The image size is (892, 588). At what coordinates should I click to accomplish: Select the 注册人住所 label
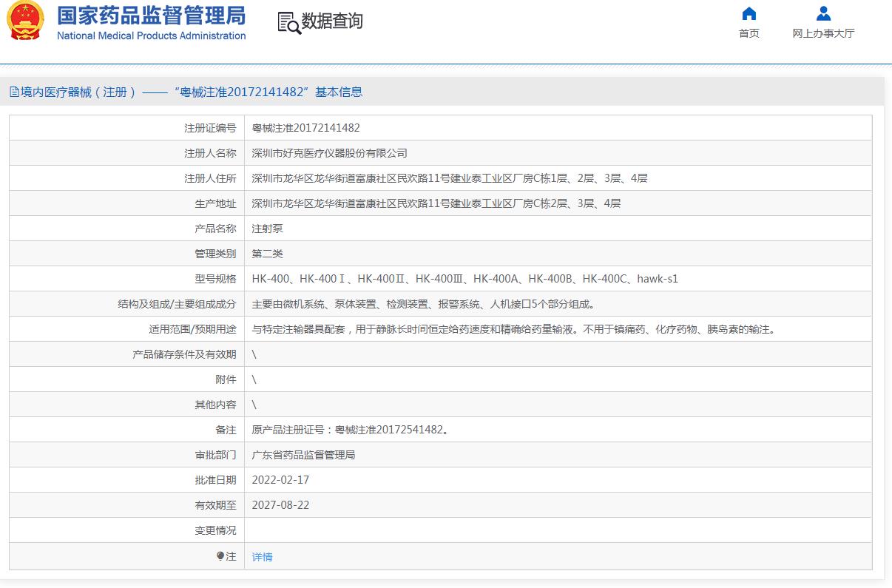[x=210, y=178]
